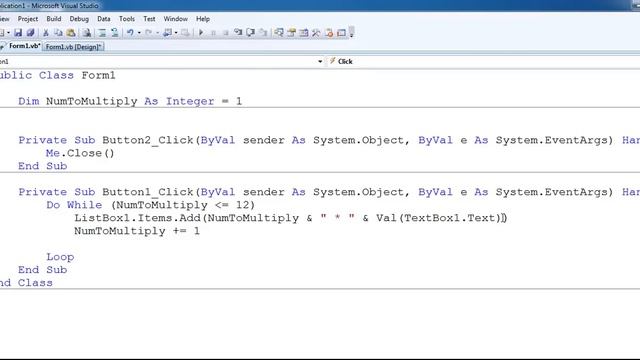Image resolution: width=640 pixels, height=360 pixels.
Task: Click the Navigate Backward icon
Action: (167, 33)
